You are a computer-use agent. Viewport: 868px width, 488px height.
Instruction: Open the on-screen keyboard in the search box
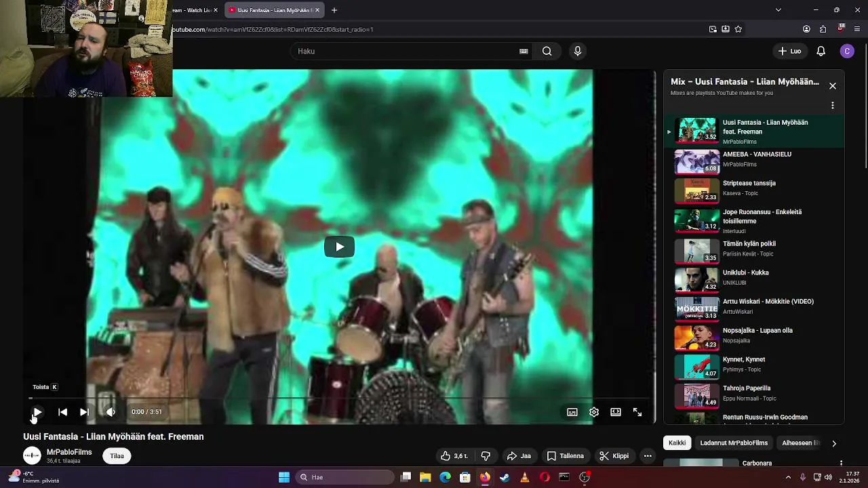(524, 51)
